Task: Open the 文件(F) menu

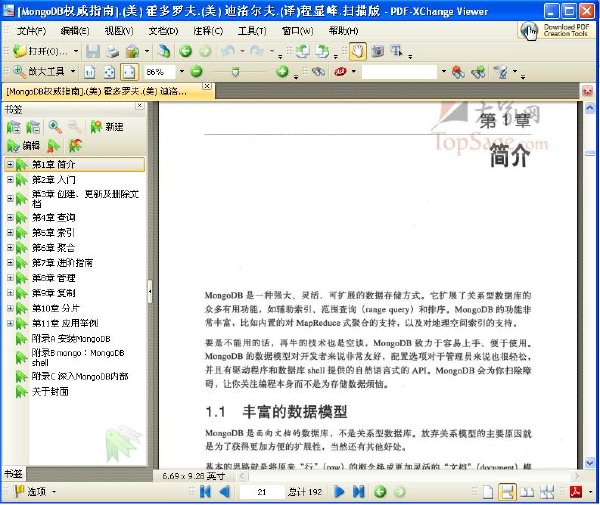Action: pos(31,31)
